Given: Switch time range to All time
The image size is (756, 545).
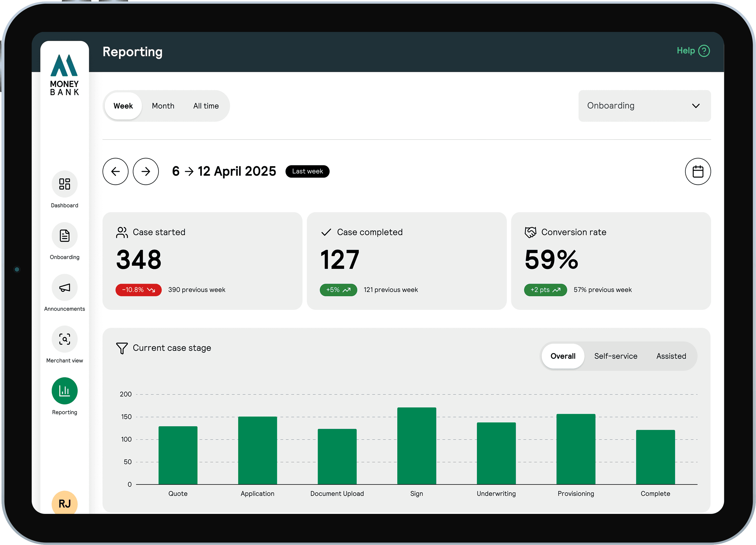Looking at the screenshot, I should pos(206,106).
